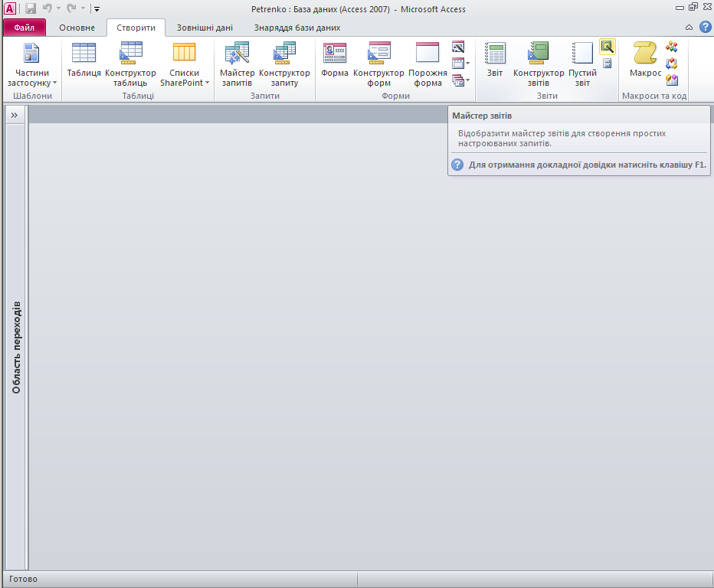Viewport: 714px width, 588px height.
Task: Click the Таблиці group label
Action: pyautogui.click(x=138, y=96)
